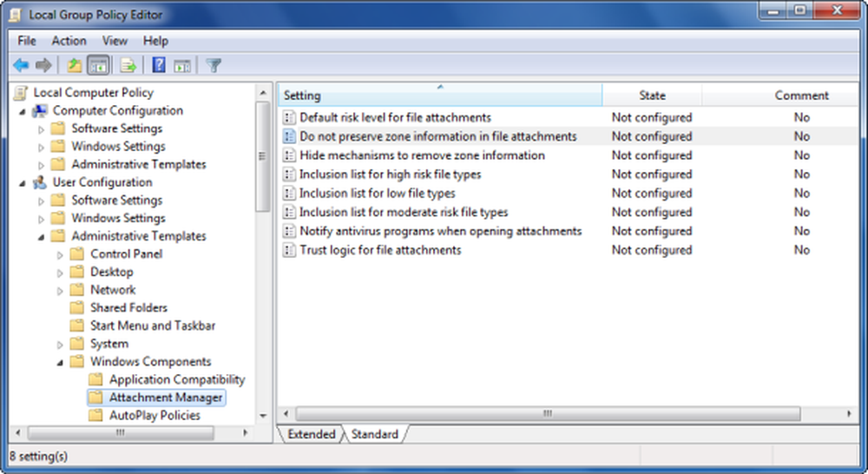This screenshot has height=474, width=868.
Task: Click the Shared Folders folder icon
Action: (77, 308)
